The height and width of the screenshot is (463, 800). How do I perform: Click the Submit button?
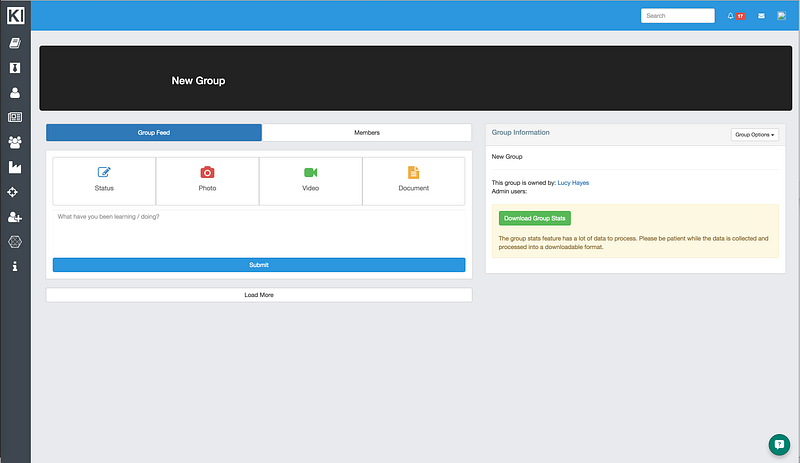259,265
